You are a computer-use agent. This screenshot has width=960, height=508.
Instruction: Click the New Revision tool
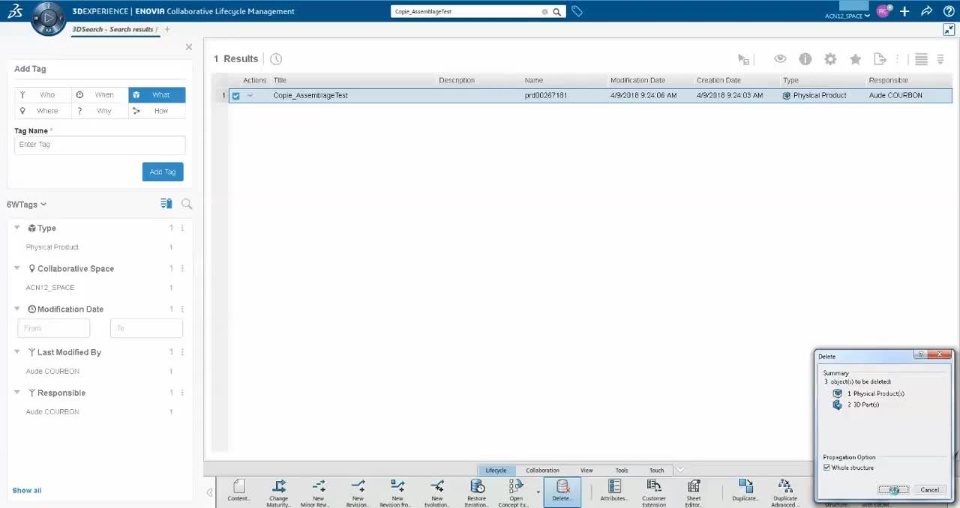pyautogui.click(x=358, y=493)
